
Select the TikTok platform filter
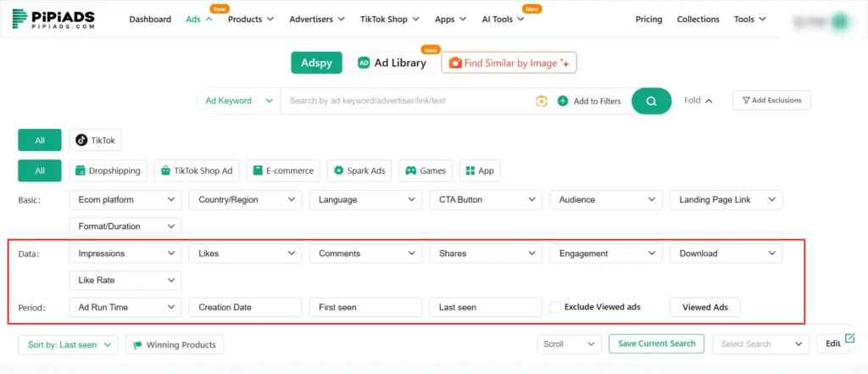click(x=97, y=141)
